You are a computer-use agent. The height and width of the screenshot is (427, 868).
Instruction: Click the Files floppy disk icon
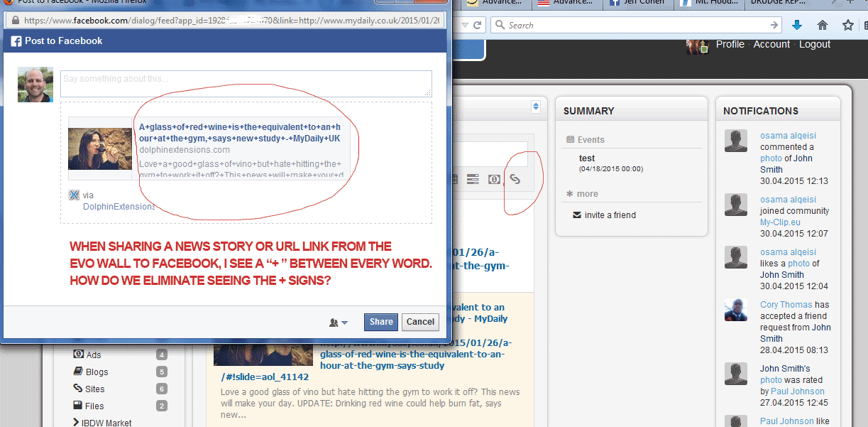tap(78, 406)
